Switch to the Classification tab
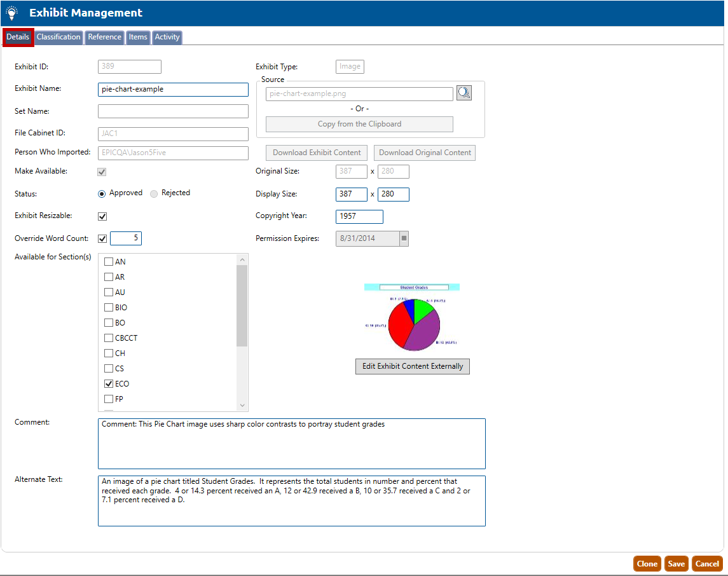Viewport: 728px width, 576px height. pos(58,37)
